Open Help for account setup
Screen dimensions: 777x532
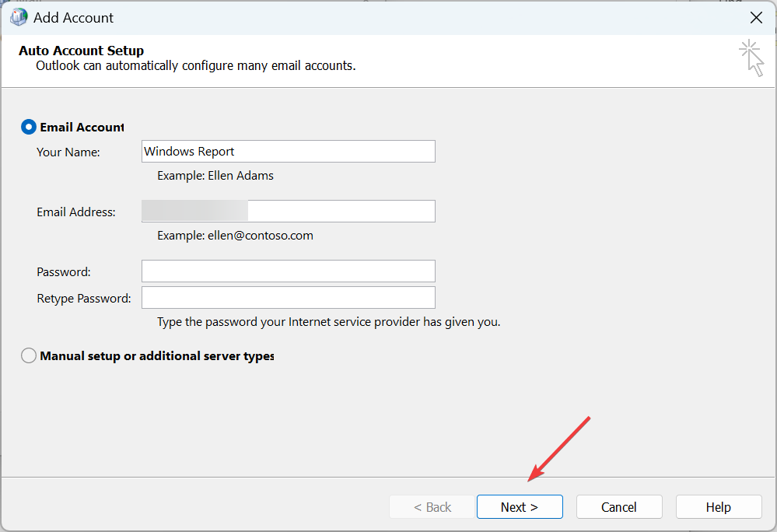[719, 507]
